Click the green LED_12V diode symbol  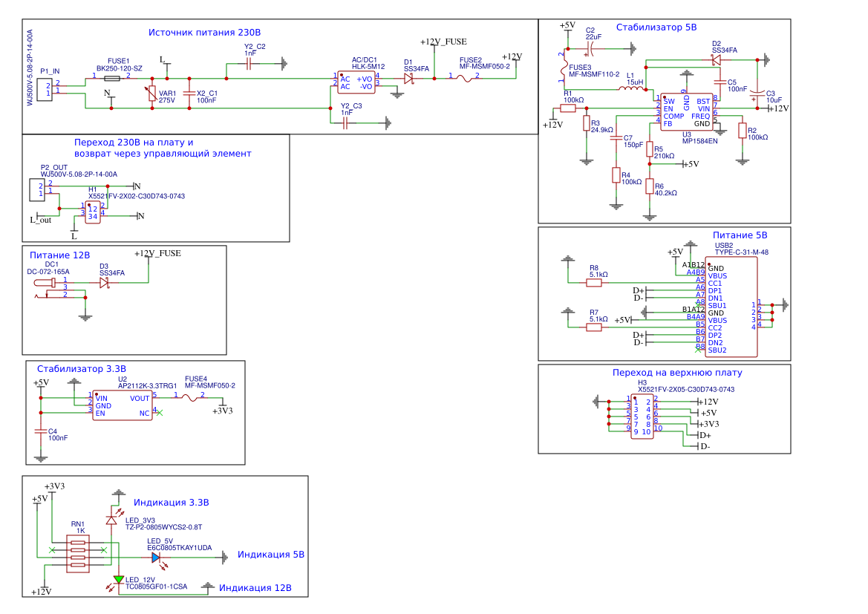pyautogui.click(x=119, y=580)
